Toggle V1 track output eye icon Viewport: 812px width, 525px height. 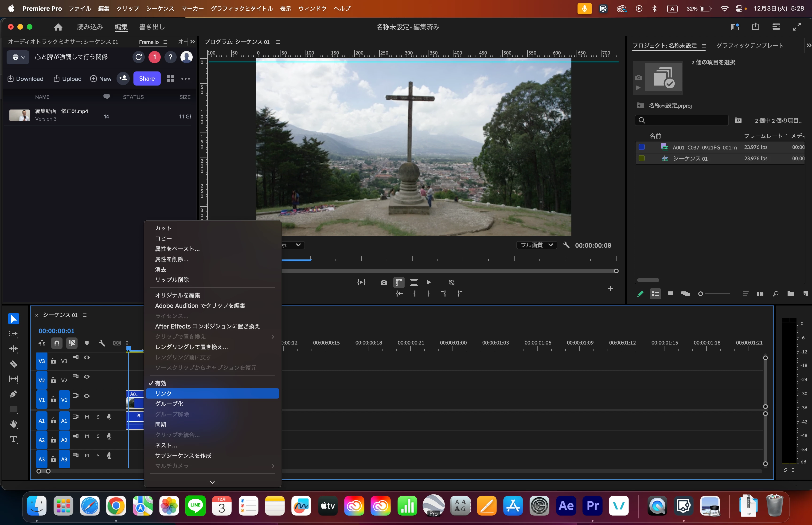(87, 396)
